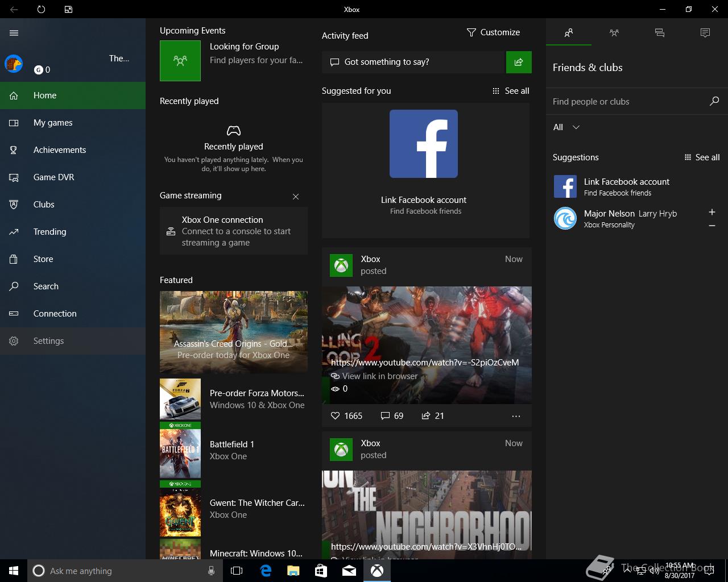
Task: Open the Killing Floor 2 YouTube link
Action: [425, 363]
